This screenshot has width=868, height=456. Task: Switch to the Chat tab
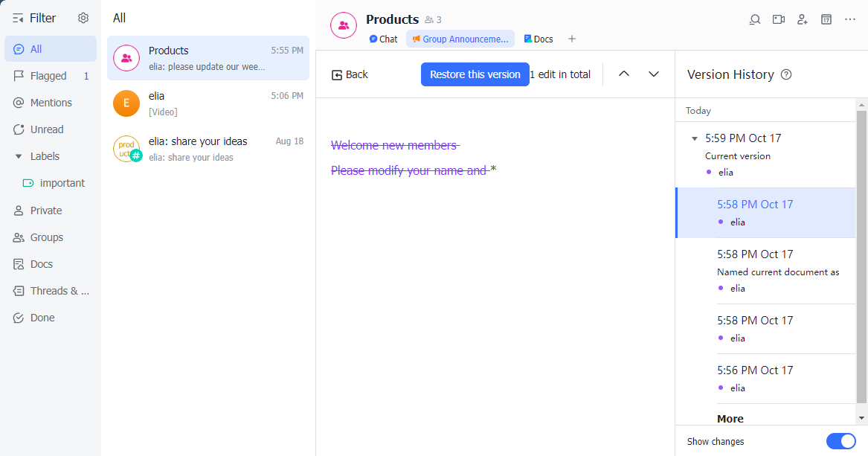(x=384, y=39)
